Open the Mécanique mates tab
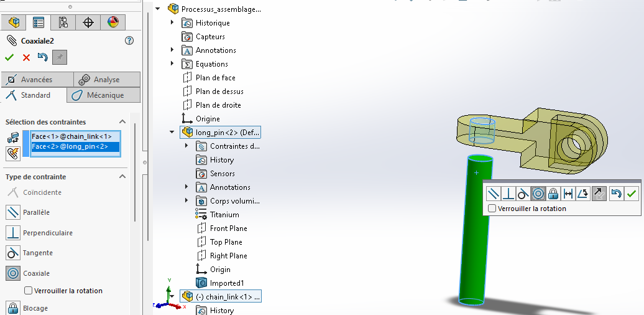 click(103, 95)
